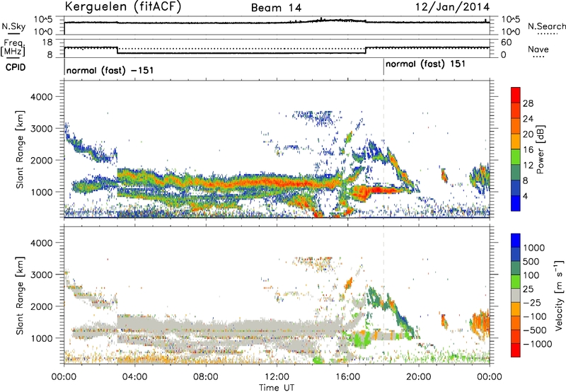This screenshot has width=566, height=392.
Task: Click the gray segment of velocity color bar
Action: click(516, 295)
